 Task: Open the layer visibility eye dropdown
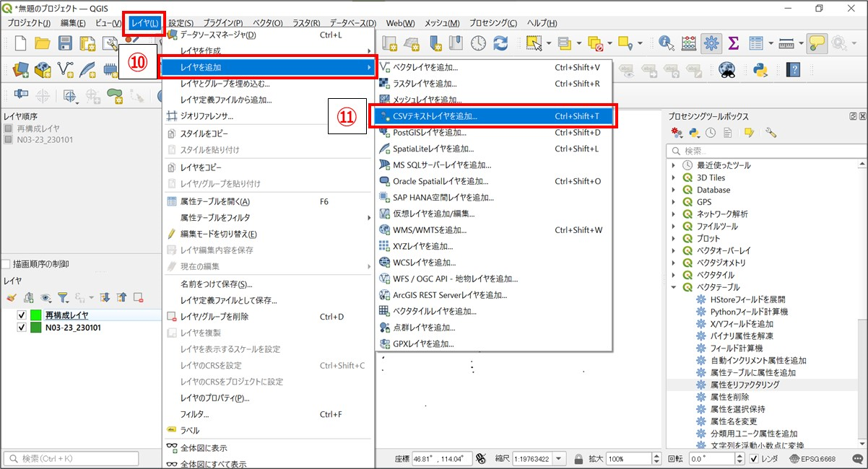click(48, 297)
